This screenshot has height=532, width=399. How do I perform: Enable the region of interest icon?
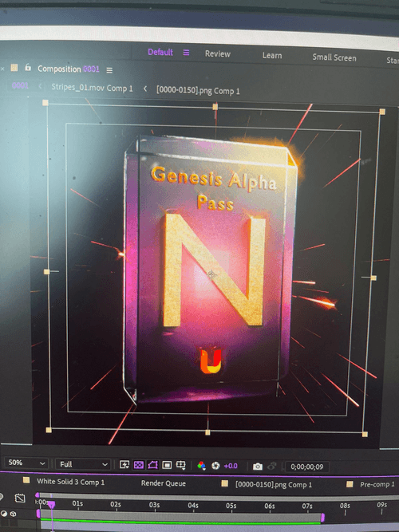pyautogui.click(x=167, y=465)
